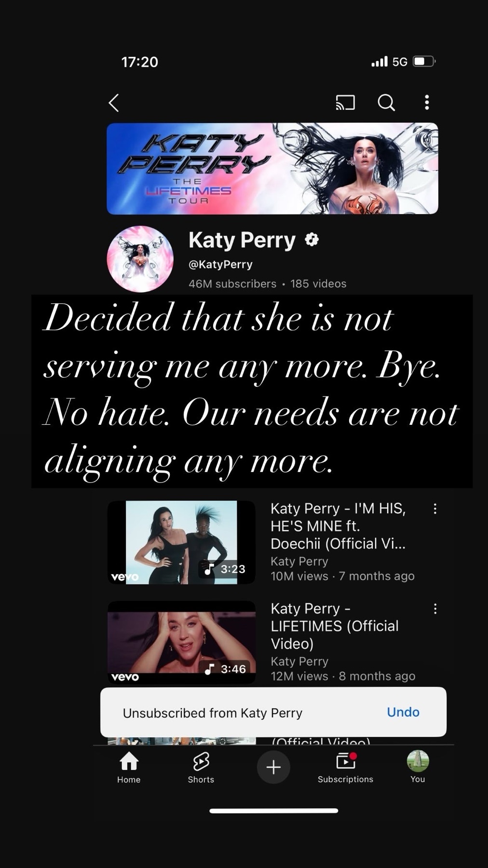Open I'M HIS, HE'S MINE ft. Doechii title
The height and width of the screenshot is (868, 488).
click(338, 526)
